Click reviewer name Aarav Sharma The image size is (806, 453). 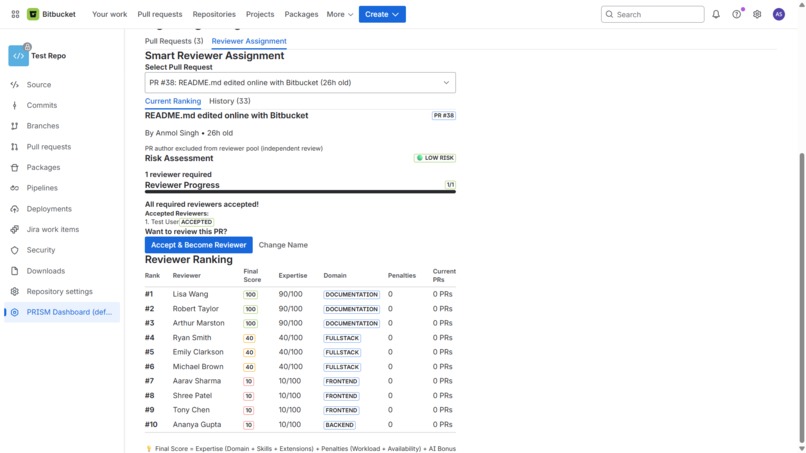197,381
